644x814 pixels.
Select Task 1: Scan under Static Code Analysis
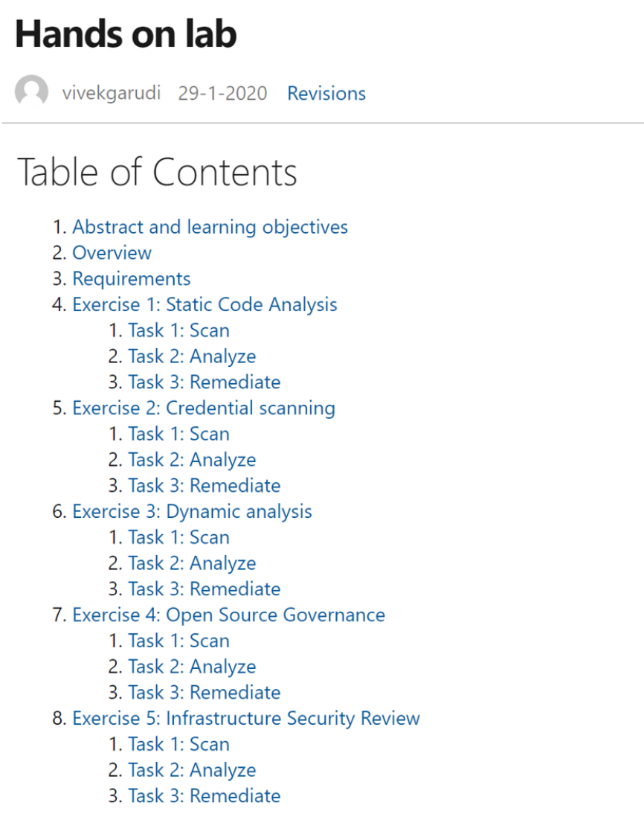179,330
